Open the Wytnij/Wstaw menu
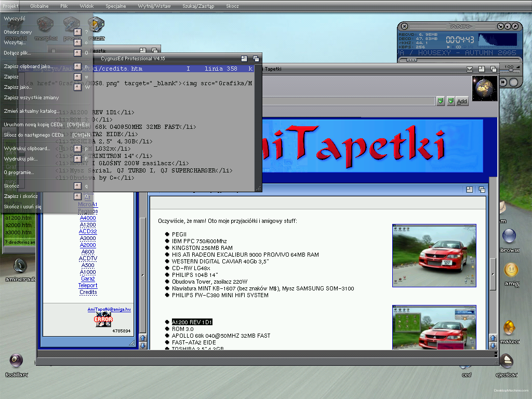 pyautogui.click(x=154, y=6)
